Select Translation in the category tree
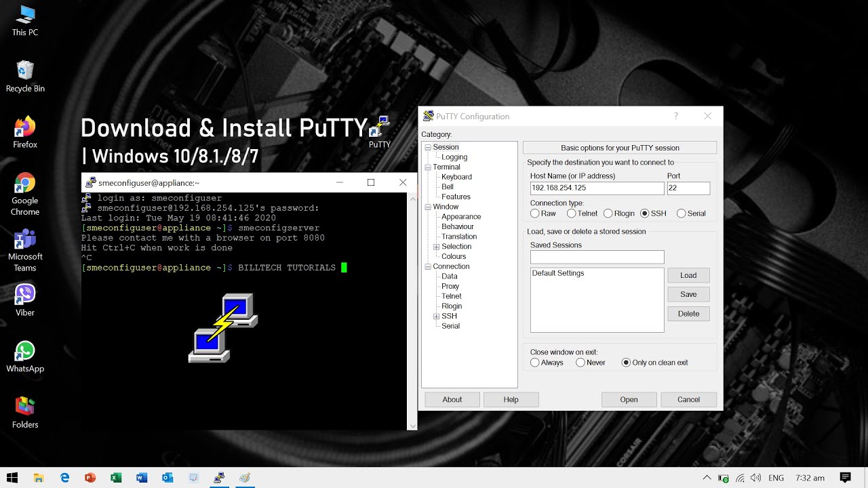The image size is (868, 488). pos(459,237)
